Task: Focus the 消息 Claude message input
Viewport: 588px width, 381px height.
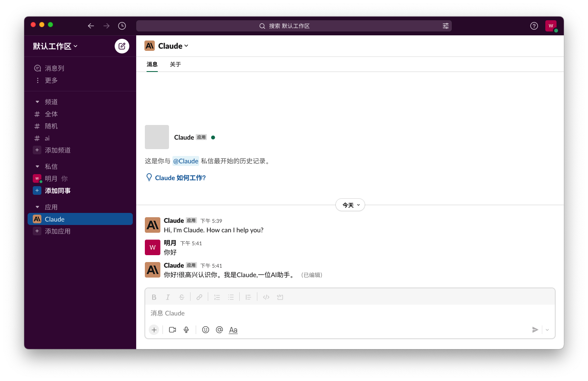Action: point(350,313)
